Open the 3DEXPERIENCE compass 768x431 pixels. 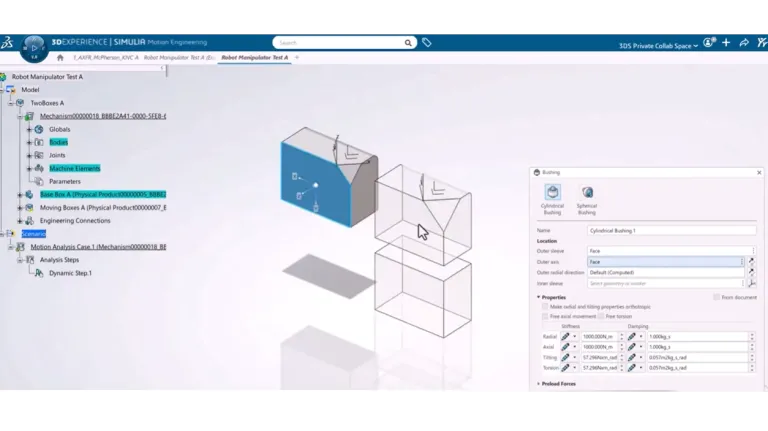pyautogui.click(x=34, y=48)
